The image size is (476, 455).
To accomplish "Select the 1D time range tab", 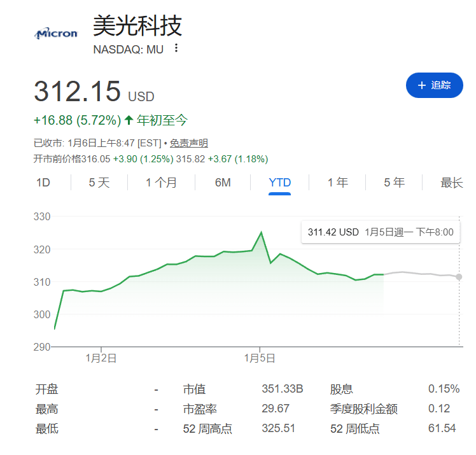I will (x=43, y=183).
